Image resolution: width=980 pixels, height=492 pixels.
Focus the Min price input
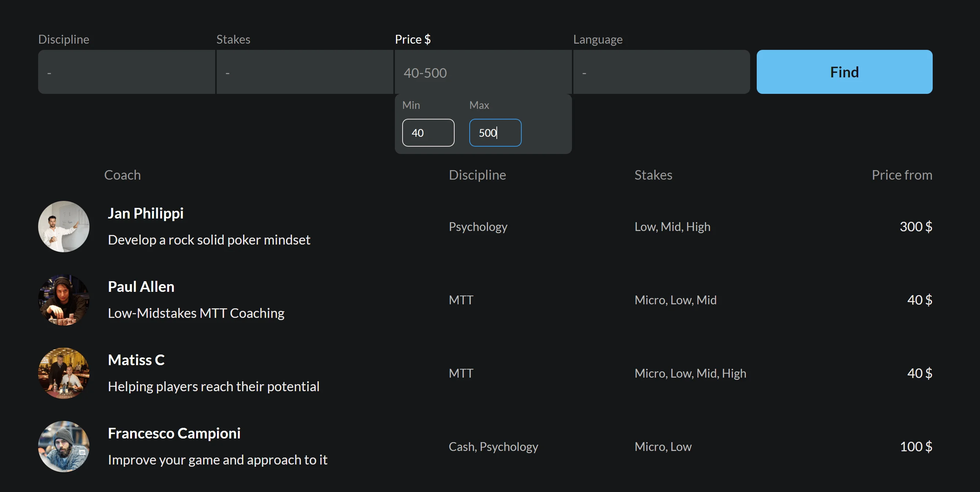(x=428, y=133)
